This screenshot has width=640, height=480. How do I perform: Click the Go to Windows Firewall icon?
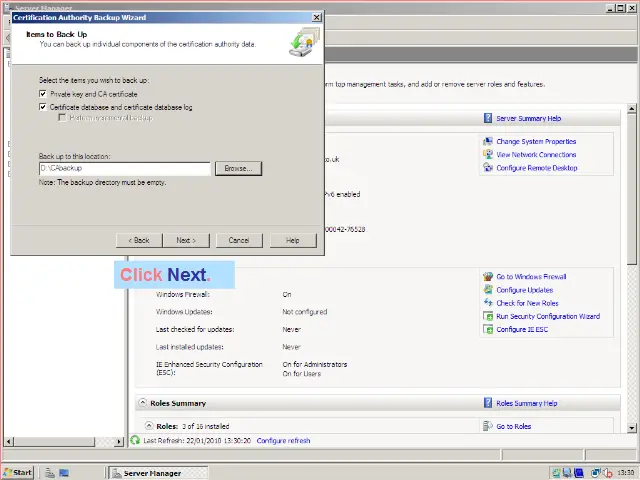(x=488, y=276)
